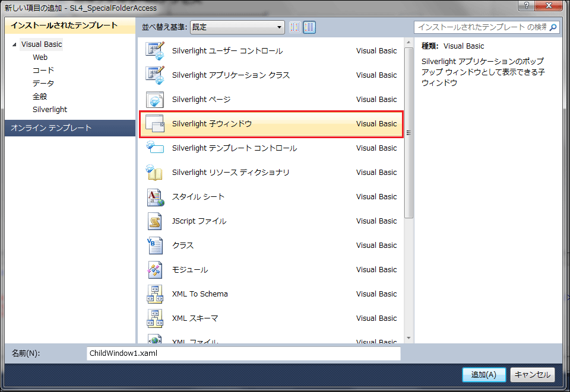Click the template list scrollbar thumb
Image resolution: width=570 pixels, height=392 pixels.
pos(408,132)
